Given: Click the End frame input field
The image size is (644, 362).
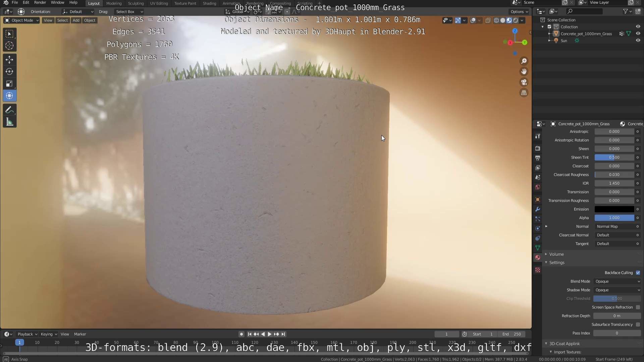Looking at the screenshot, I should point(512,334).
